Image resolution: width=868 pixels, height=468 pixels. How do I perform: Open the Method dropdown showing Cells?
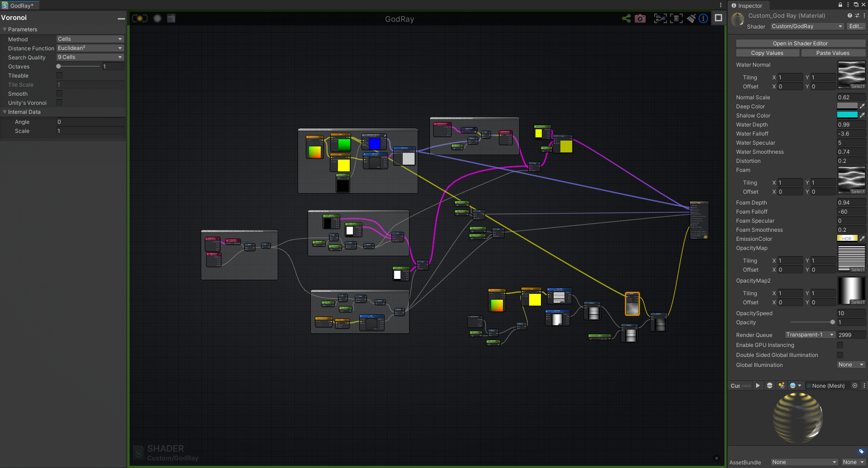point(90,39)
